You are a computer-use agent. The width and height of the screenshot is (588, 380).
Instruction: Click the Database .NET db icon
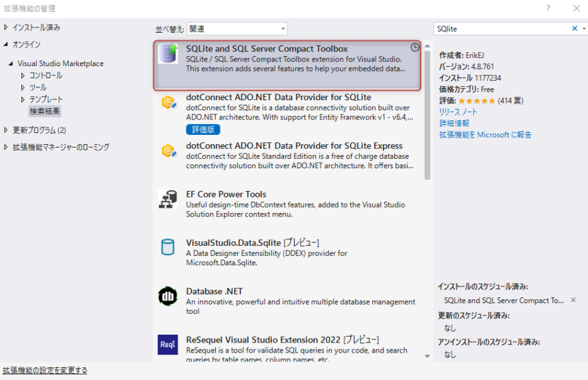point(168,297)
